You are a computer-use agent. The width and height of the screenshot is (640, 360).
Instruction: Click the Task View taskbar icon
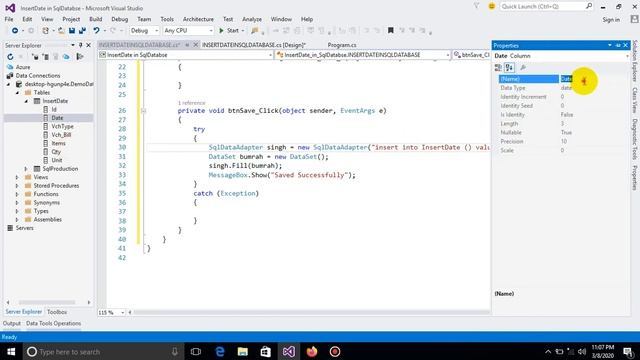point(196,351)
